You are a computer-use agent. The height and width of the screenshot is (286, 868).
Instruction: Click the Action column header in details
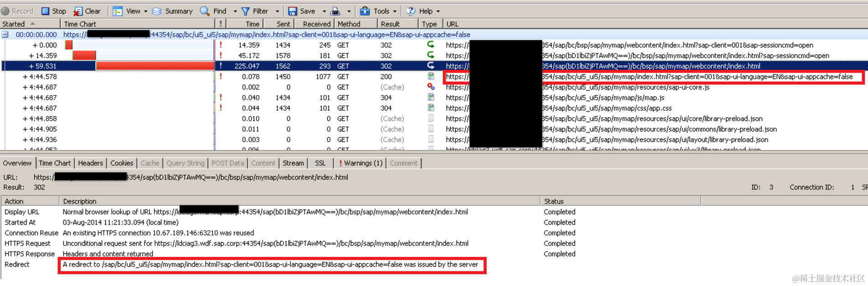pos(30,201)
